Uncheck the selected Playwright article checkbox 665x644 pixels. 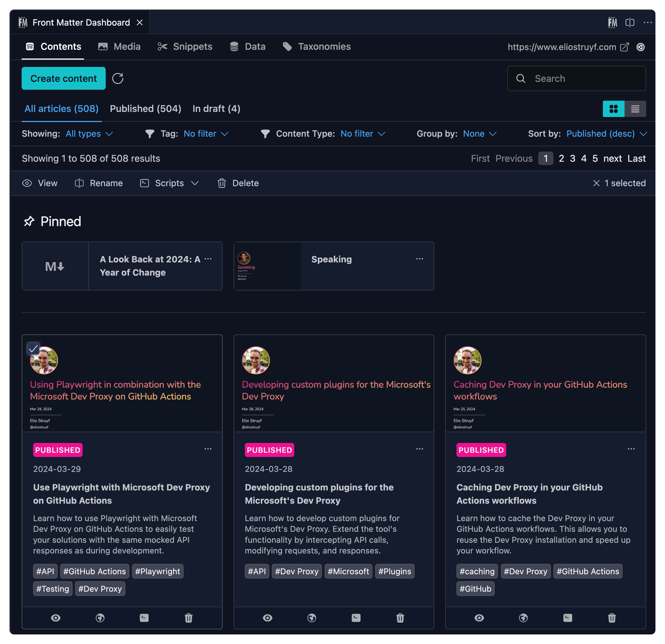(x=33, y=349)
